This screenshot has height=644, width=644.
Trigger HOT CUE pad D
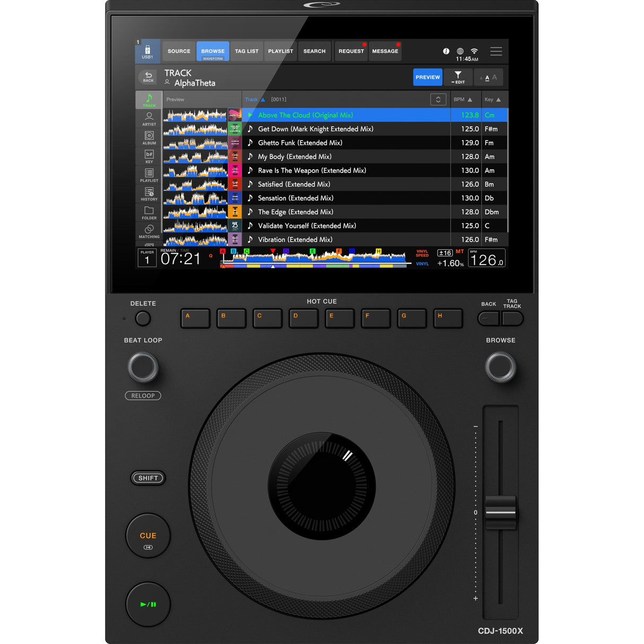coord(303,318)
